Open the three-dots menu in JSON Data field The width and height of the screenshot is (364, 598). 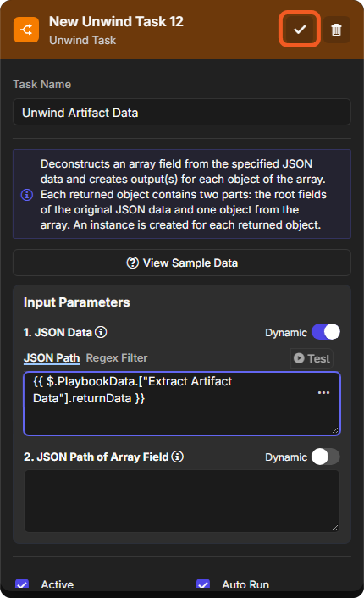(x=323, y=392)
